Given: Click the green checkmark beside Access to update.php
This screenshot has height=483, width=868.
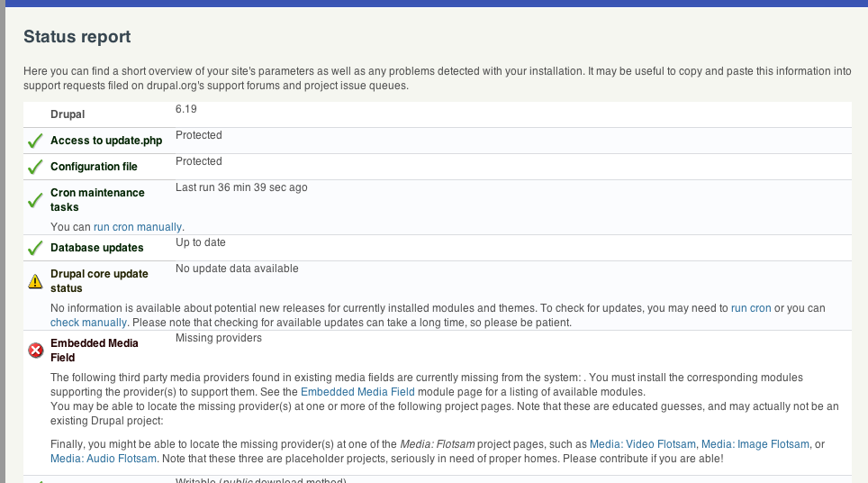Looking at the screenshot, I should tap(35, 141).
